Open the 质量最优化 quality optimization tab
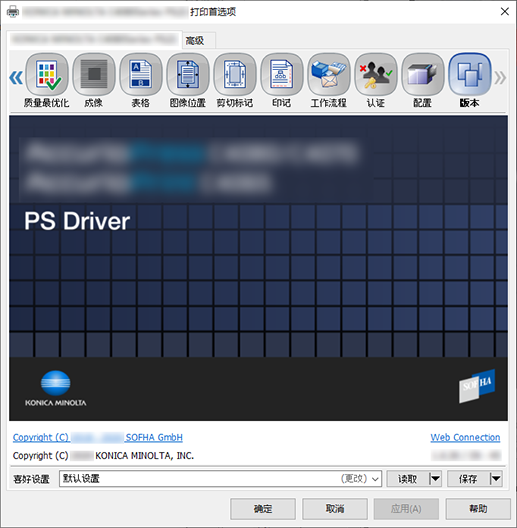Viewport: 517px width, 528px height. pos(47,75)
